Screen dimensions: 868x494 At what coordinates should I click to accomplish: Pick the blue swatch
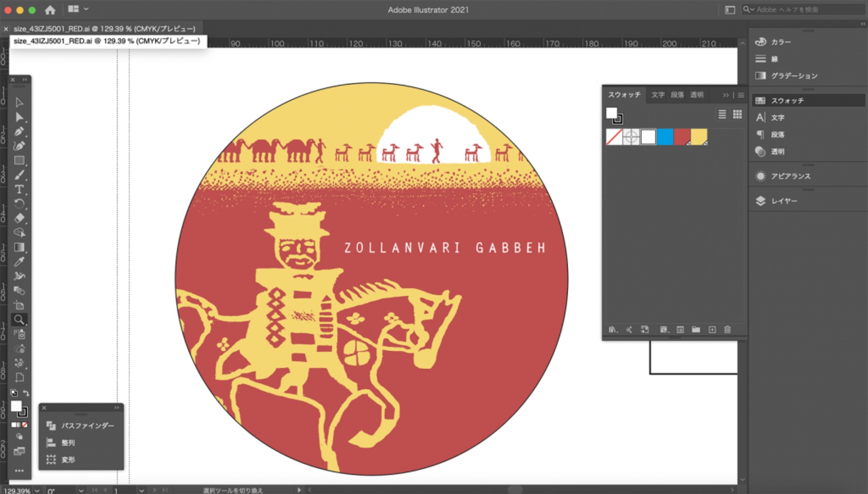point(665,137)
